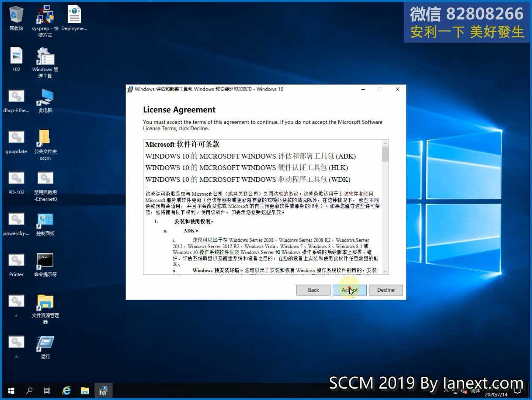Select the Deployme... document icon on desktop
This screenshot has height=400, width=532.
point(74,19)
